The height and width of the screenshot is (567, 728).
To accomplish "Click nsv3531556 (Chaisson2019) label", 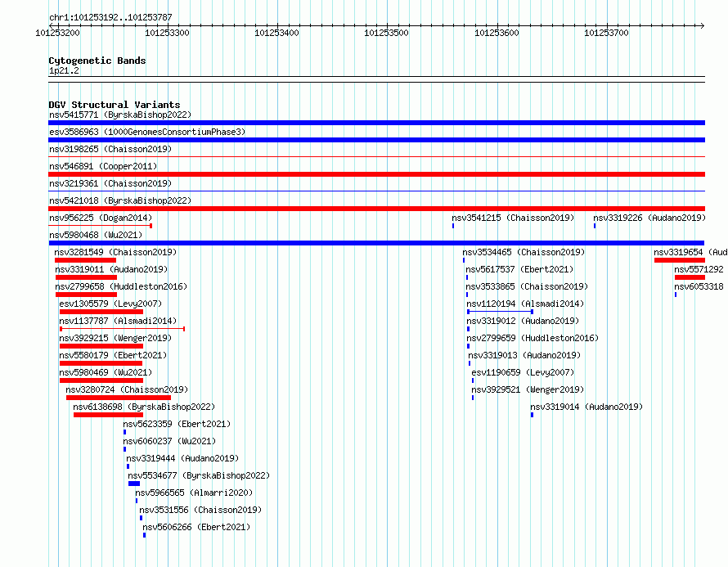I will 200,510.
